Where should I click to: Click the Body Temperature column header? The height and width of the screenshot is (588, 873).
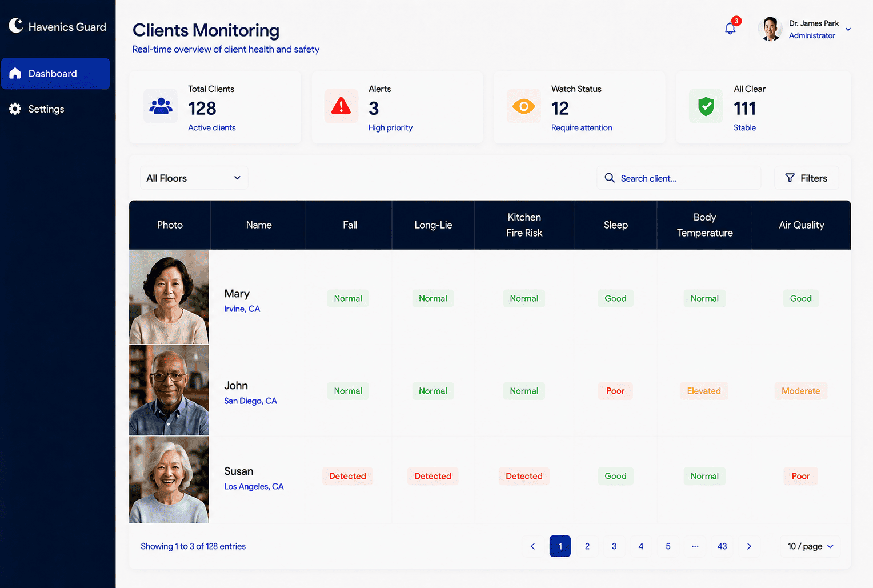coord(704,225)
